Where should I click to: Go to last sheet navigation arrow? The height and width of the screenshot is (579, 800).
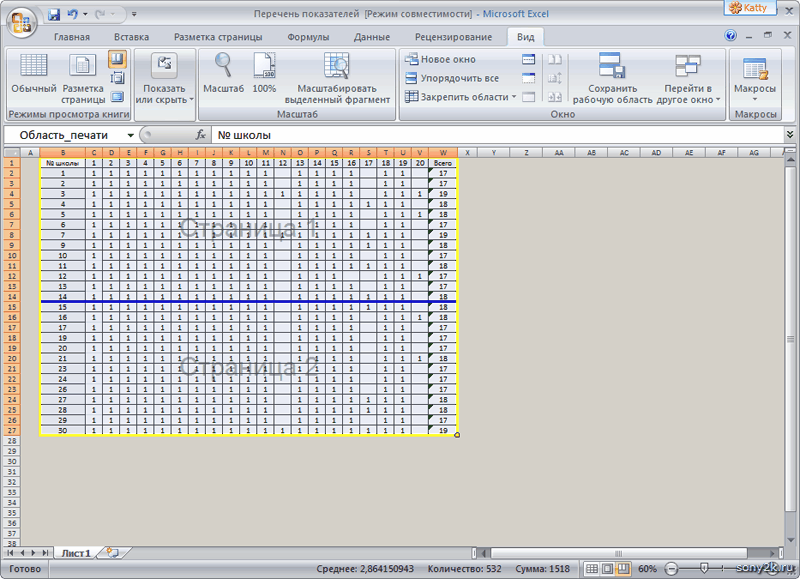[x=45, y=553]
